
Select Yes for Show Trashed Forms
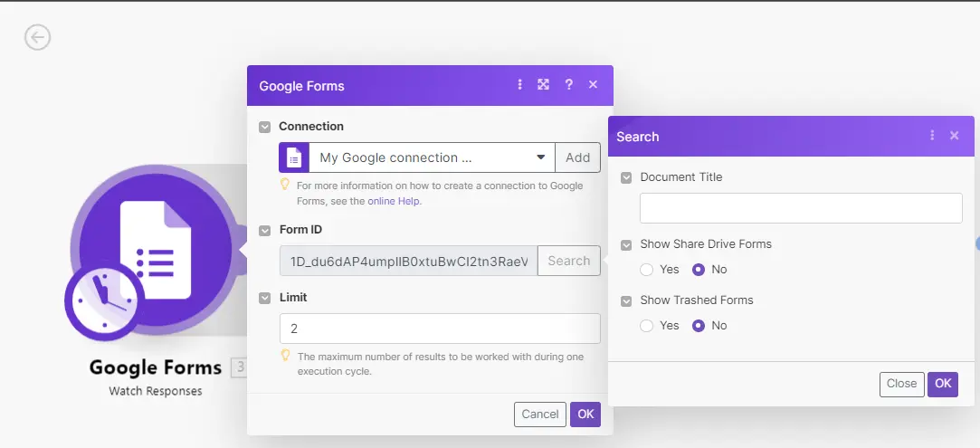pyautogui.click(x=647, y=326)
